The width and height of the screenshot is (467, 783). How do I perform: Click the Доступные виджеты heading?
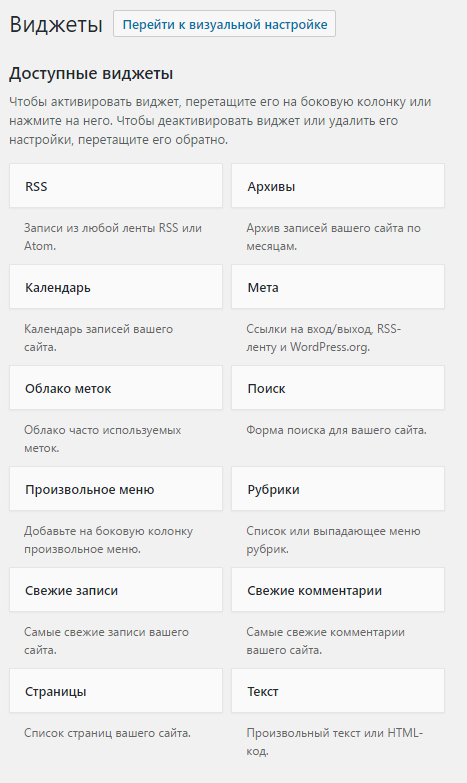[x=91, y=73]
